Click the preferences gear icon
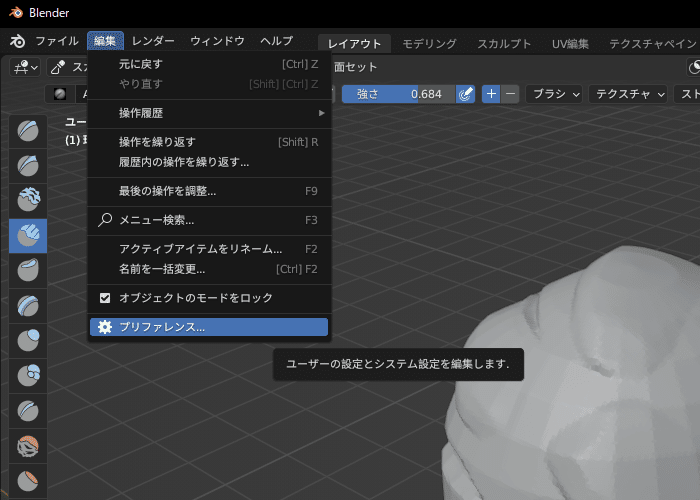 click(105, 327)
